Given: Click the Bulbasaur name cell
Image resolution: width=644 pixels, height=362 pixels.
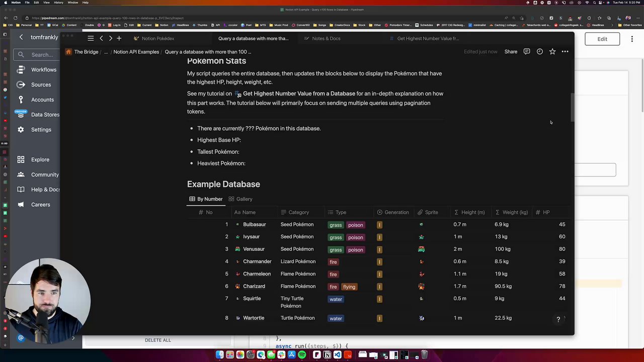Looking at the screenshot, I should click(x=254, y=225).
